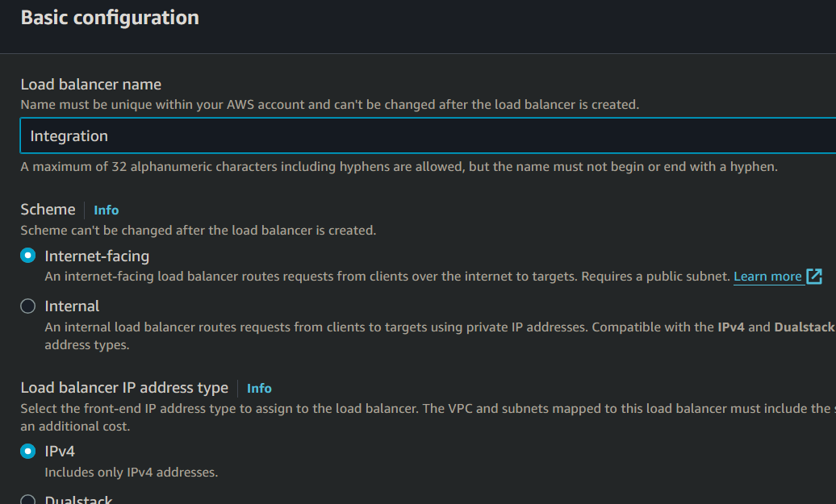Click the 32 alphanumeric characters hint text
The height and width of the screenshot is (504, 836).
399,167
